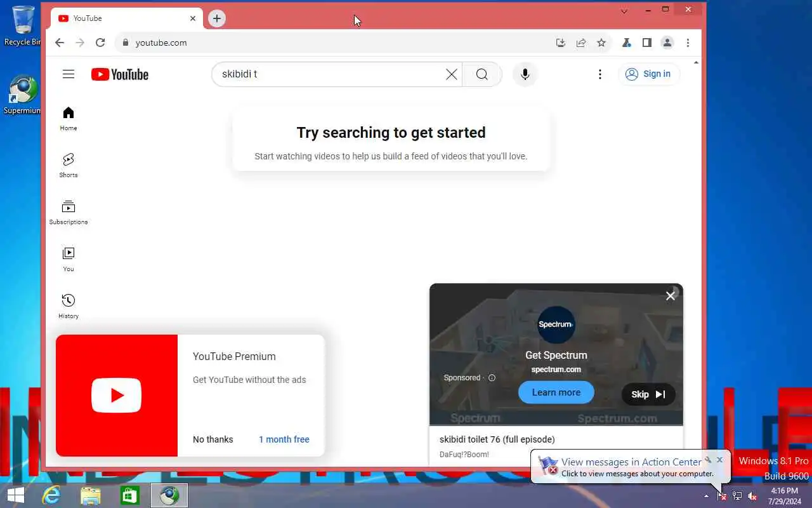Click the install app icon in address bar

point(561,43)
